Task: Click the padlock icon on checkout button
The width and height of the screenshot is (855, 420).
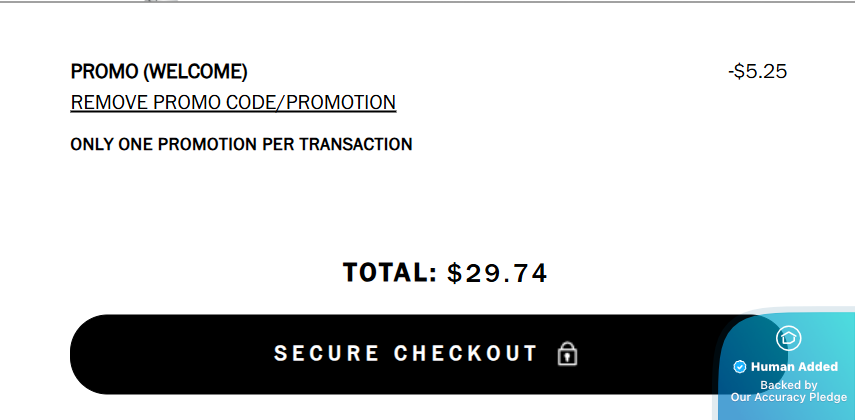Action: [x=568, y=354]
